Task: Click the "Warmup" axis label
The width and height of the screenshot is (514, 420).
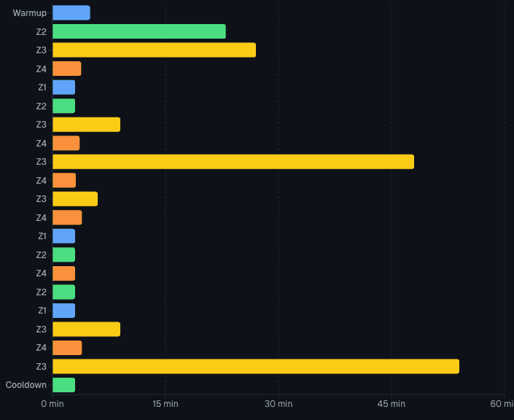Action: 29,13
